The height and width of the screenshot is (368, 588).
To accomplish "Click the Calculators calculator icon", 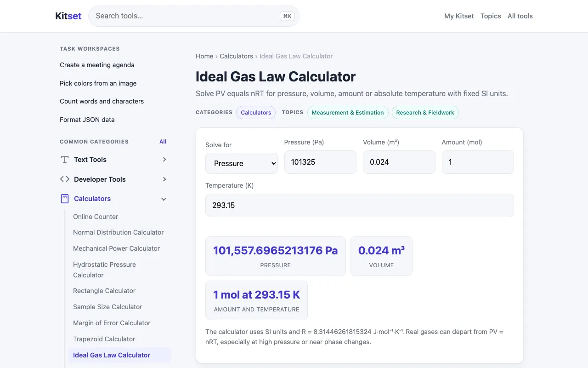I will 65,199.
